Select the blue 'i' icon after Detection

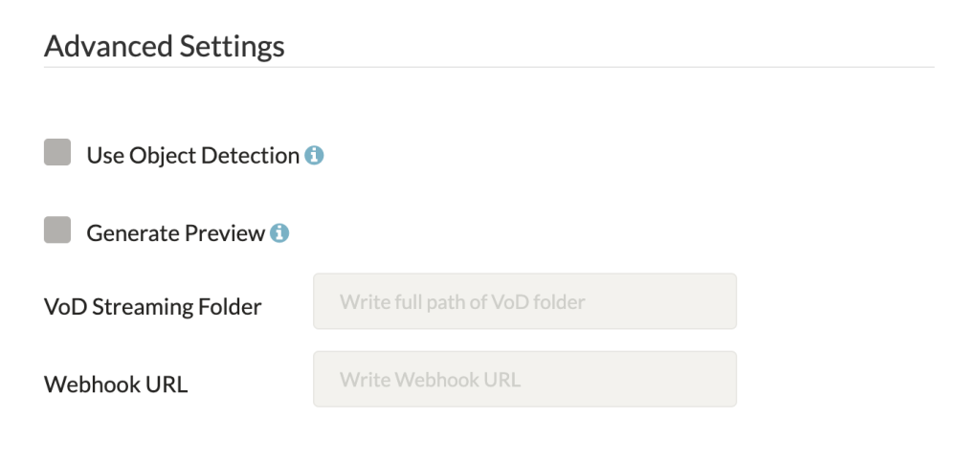click(314, 155)
